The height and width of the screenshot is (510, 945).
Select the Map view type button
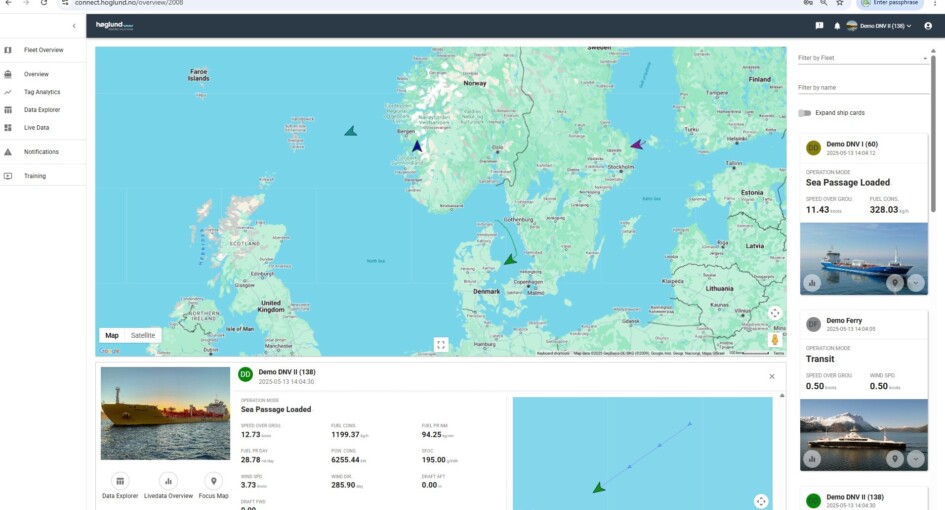[112, 335]
